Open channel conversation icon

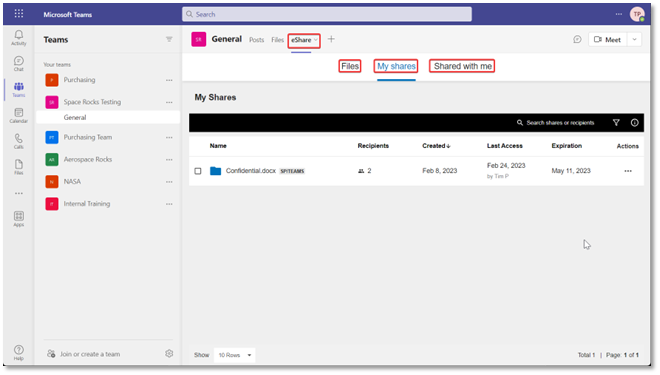point(577,40)
